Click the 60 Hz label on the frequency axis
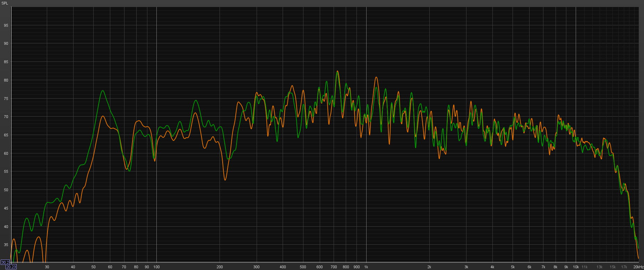The width and height of the screenshot is (644, 270). [110, 267]
